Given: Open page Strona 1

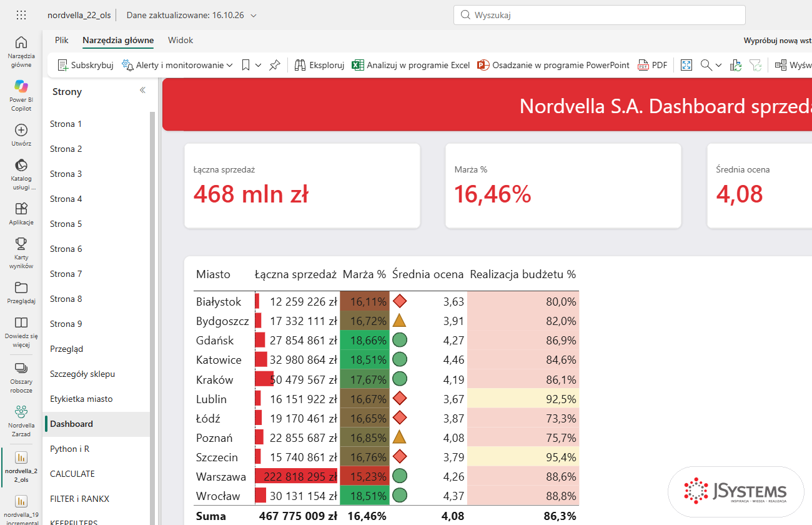Looking at the screenshot, I should [97, 124].
